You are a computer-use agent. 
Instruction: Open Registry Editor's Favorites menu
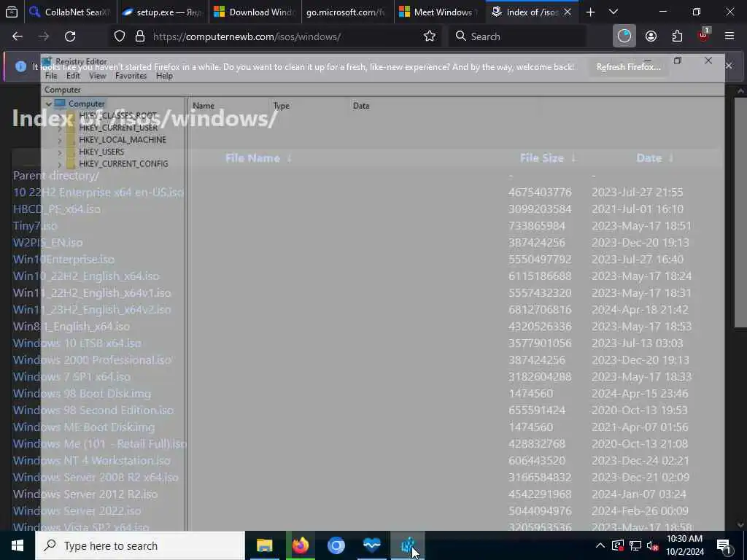(131, 76)
